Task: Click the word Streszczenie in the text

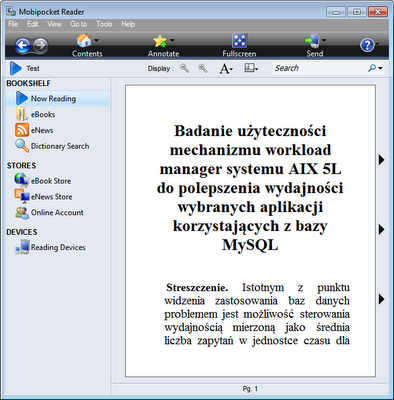Action: click(x=197, y=287)
